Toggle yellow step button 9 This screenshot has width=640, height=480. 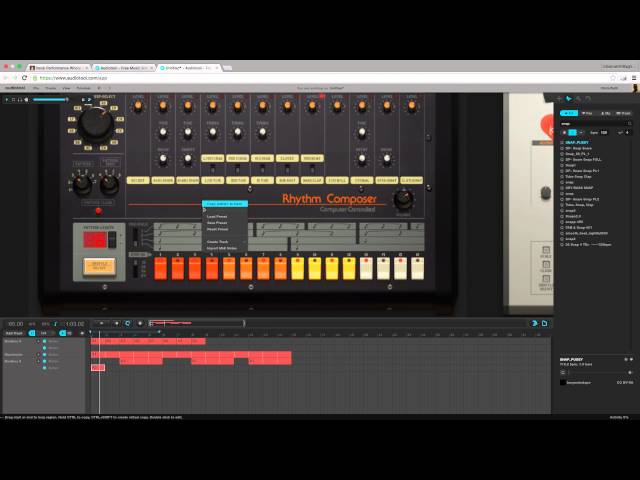coord(298,269)
